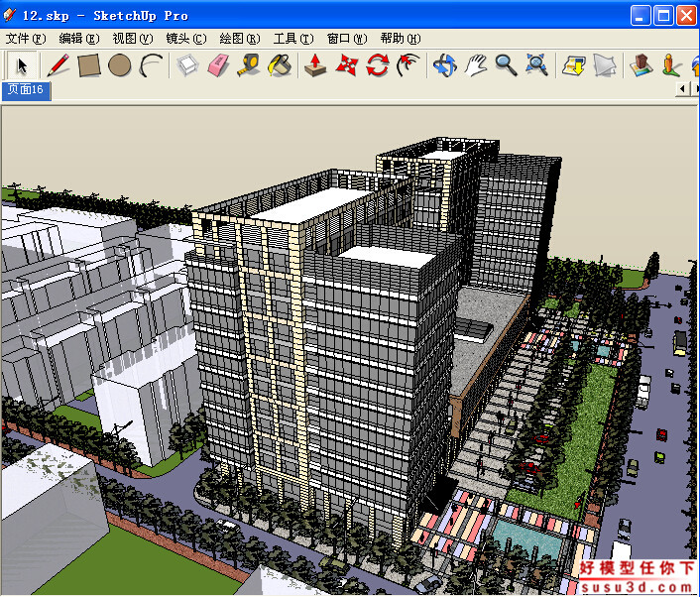
Task: Select the Pan hand tool
Action: [476, 65]
